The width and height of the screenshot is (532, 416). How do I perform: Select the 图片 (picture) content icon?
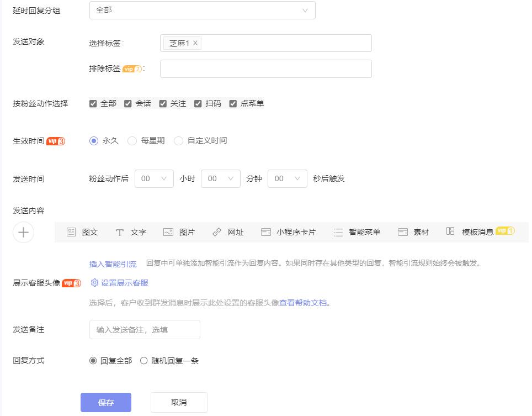[178, 232]
